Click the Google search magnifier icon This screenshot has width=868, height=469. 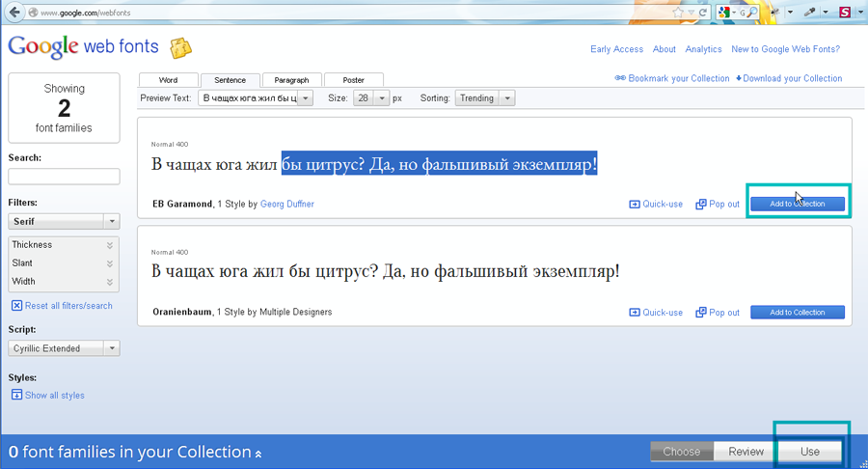(x=752, y=13)
